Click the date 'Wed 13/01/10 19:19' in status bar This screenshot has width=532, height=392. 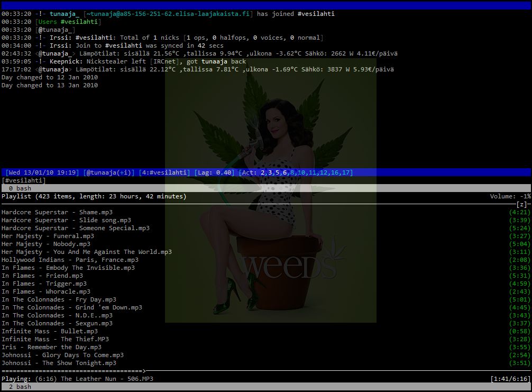click(42, 172)
